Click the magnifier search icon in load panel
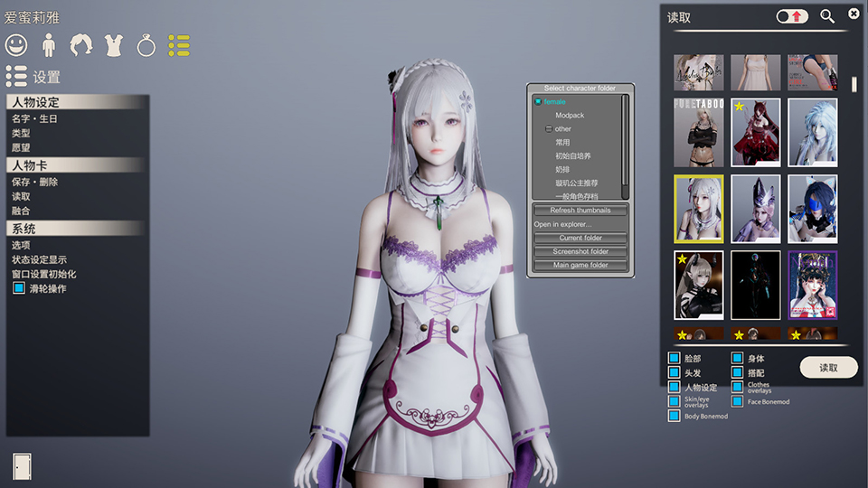The width and height of the screenshot is (868, 488). 826,16
